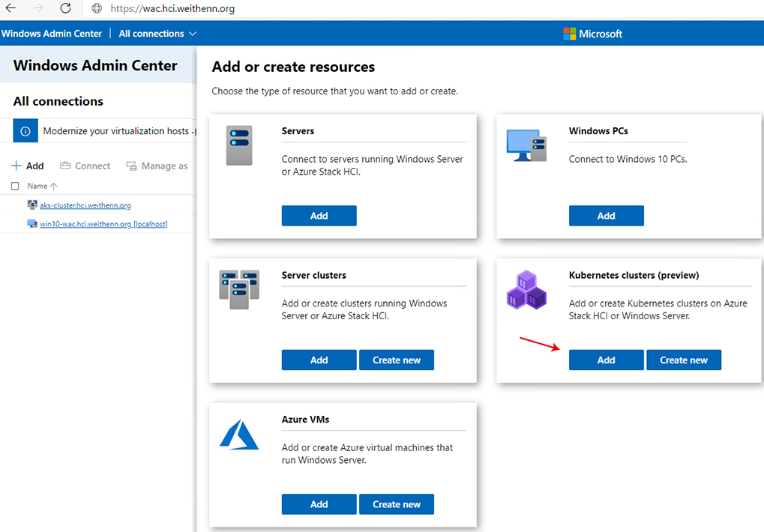
Task: Click the plus icon next to Add
Action: 16,166
